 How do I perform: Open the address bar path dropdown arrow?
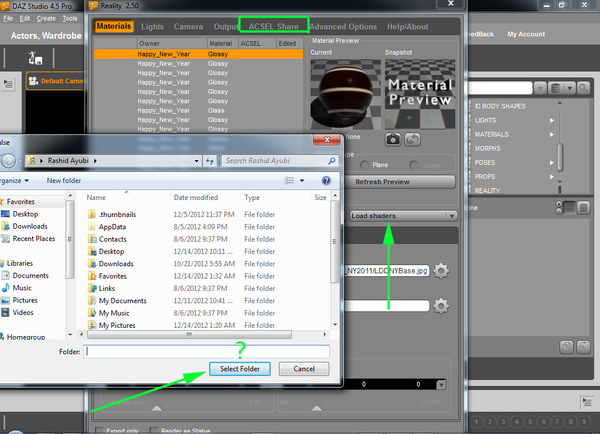(x=196, y=161)
